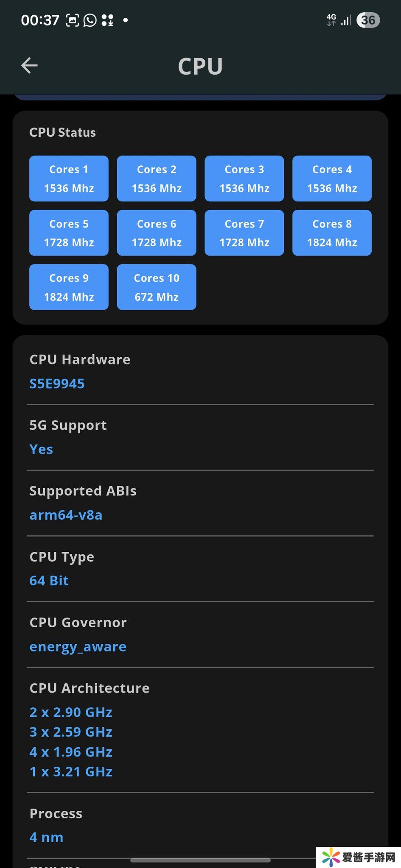This screenshot has height=868, width=401.
Task: Tap the CPU page title
Action: [x=200, y=66]
